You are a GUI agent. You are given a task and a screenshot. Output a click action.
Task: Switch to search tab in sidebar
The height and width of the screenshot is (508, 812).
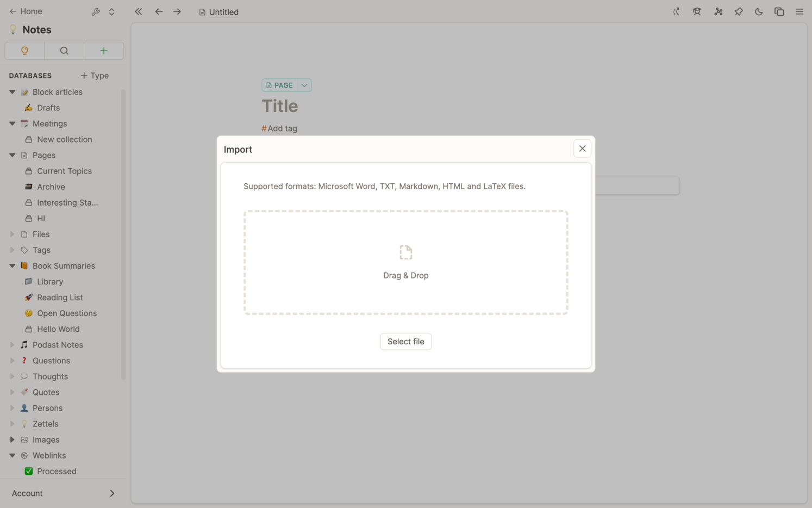[x=64, y=51]
